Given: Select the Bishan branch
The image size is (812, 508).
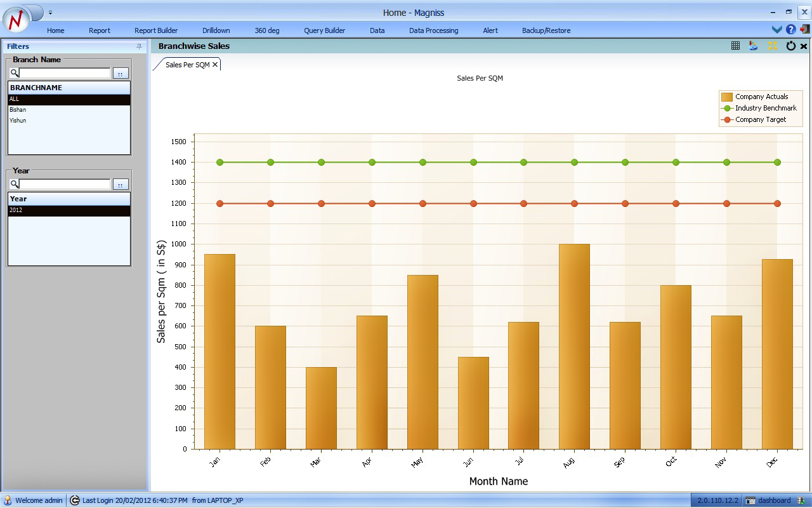Looking at the screenshot, I should coord(69,110).
